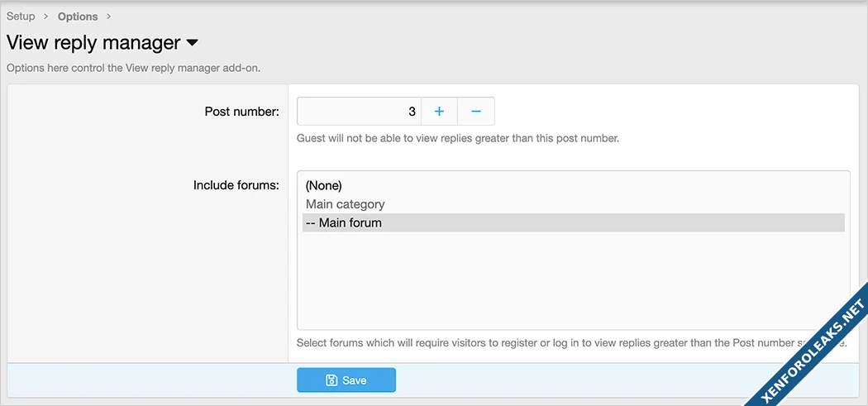The height and width of the screenshot is (406, 868).
Task: Click the Include forums label
Action: pyautogui.click(x=236, y=185)
